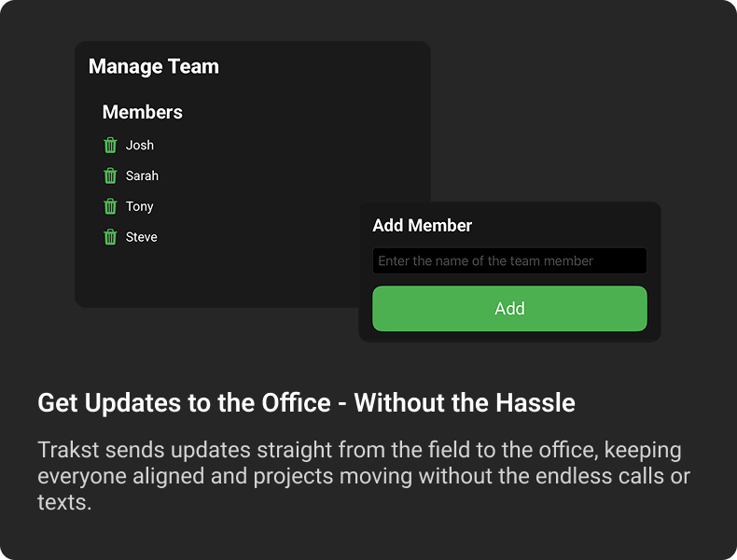Remove Sarah with the trash icon
This screenshot has width=737, height=560.
point(110,175)
